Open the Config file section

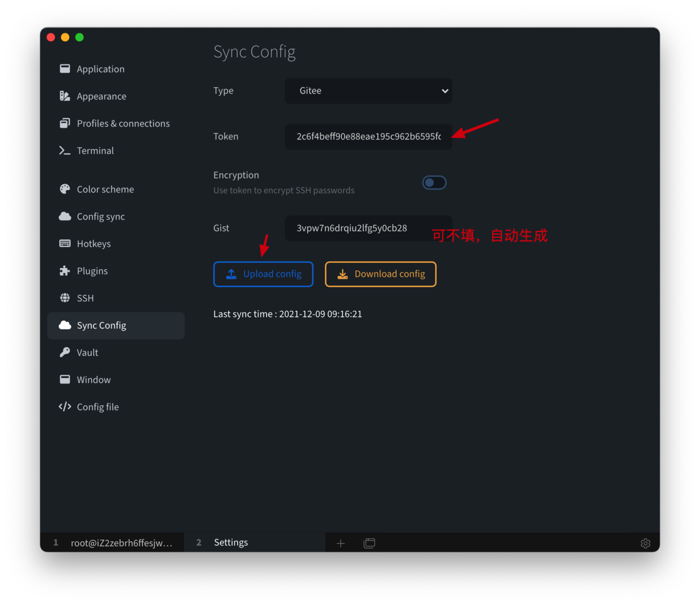coord(98,407)
